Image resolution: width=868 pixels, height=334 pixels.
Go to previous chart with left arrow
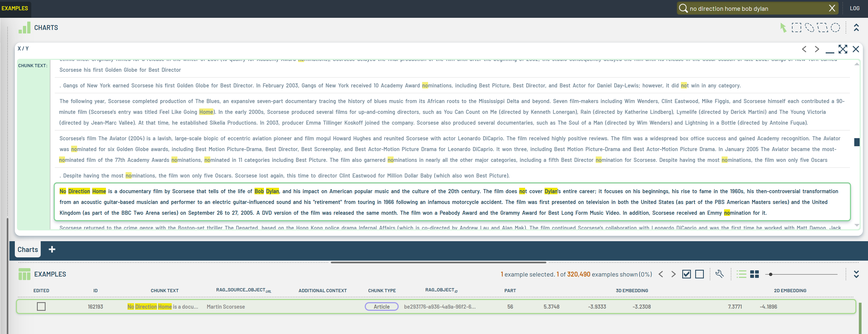pos(804,49)
